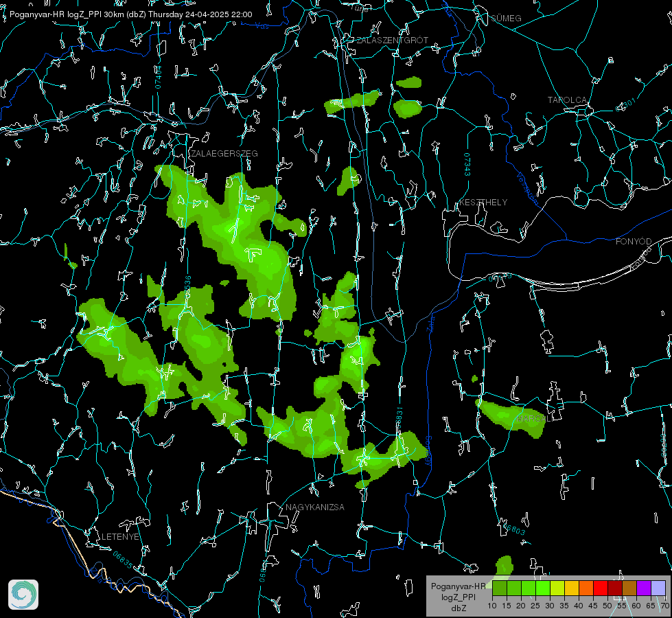Click the KESZTHELY town label

pos(483,202)
